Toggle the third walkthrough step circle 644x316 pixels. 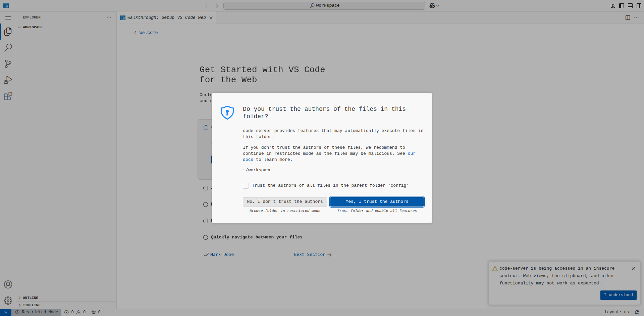point(206,205)
